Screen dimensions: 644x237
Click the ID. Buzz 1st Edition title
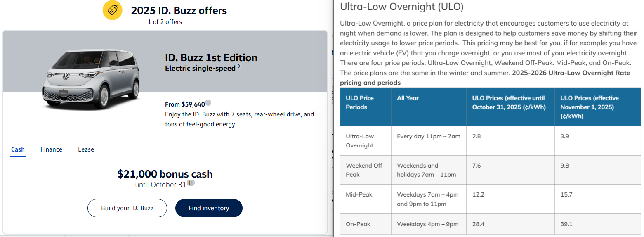point(211,57)
